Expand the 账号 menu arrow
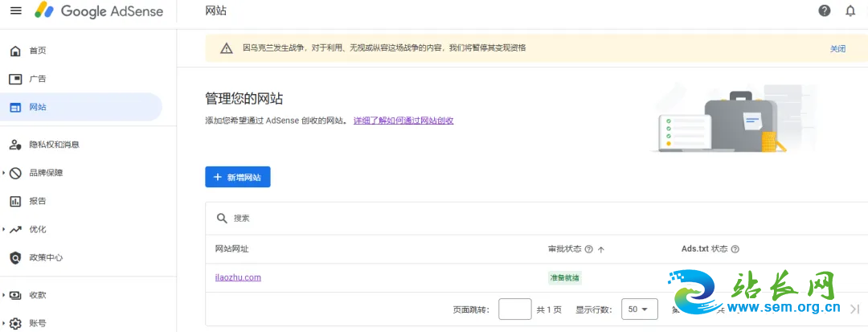Viewport: 868px width, 332px height. point(4,323)
